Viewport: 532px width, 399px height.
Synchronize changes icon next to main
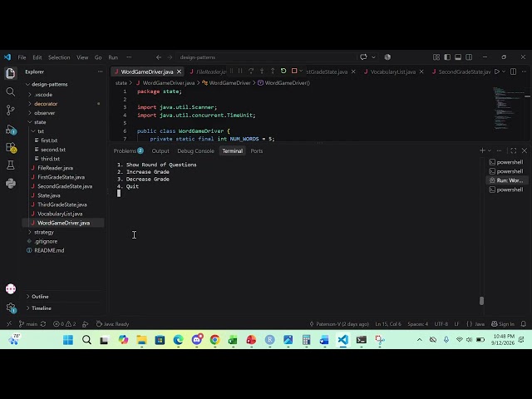click(43, 324)
